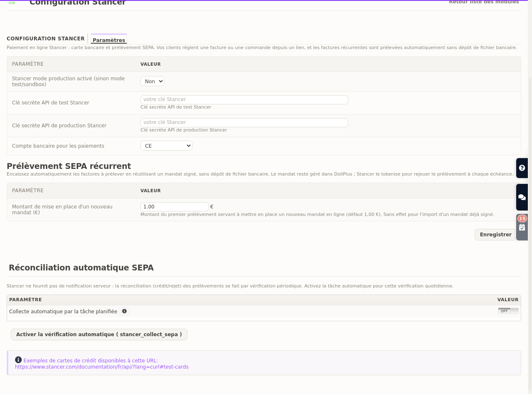Click the Prélèvement SEPA récurrent heading

69,166
